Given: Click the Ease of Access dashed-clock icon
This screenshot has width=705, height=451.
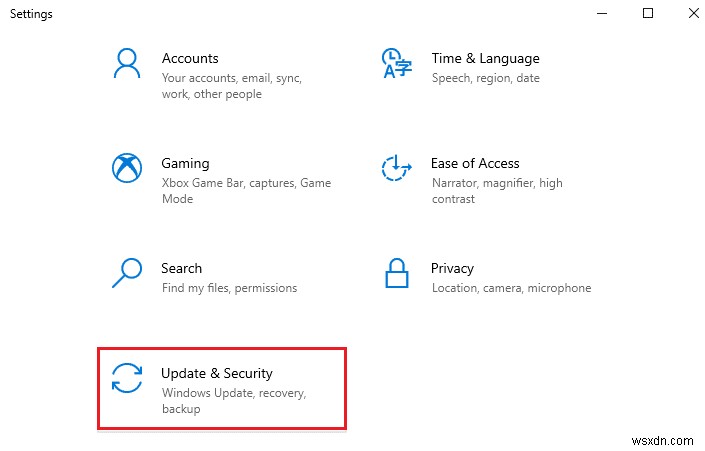Looking at the screenshot, I should coord(397,169).
